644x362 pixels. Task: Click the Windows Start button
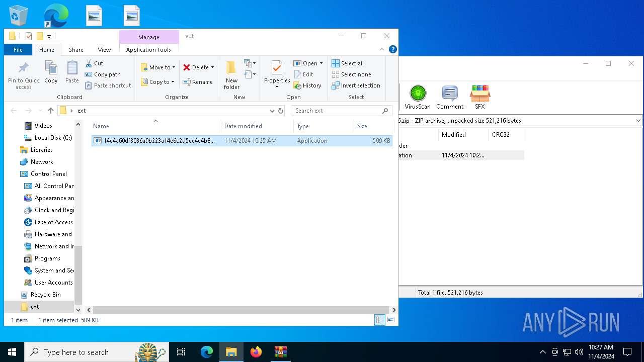12,352
